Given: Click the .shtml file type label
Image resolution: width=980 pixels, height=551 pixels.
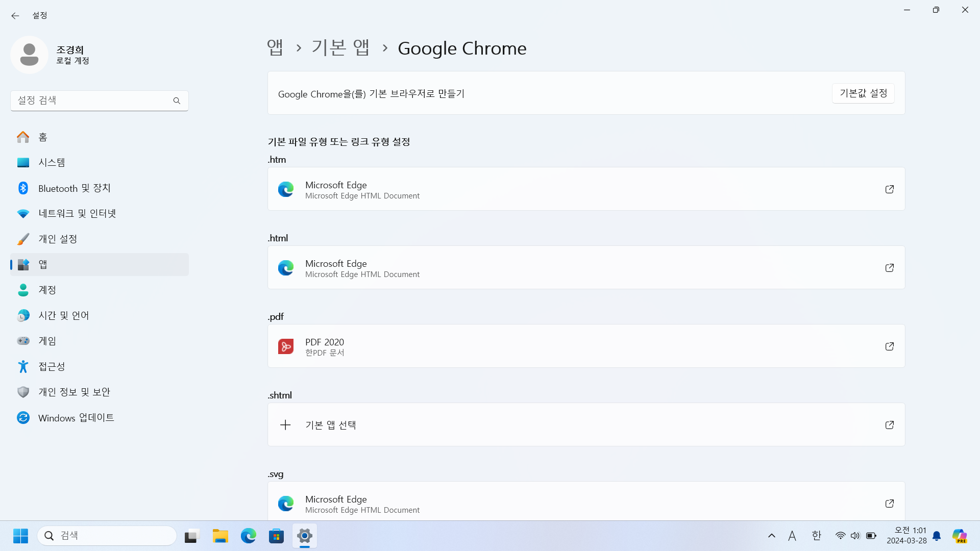Looking at the screenshot, I should point(280,395).
